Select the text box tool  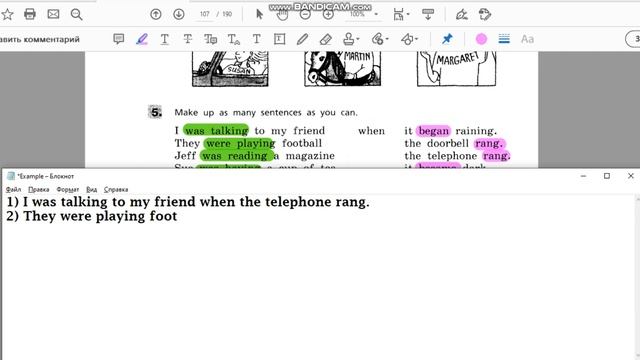[280, 39]
